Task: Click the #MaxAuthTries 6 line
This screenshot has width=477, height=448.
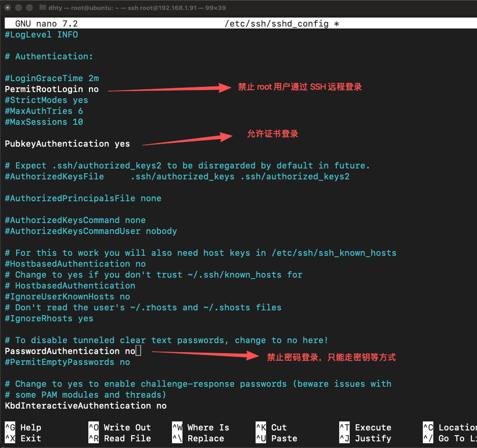Action: (x=44, y=111)
